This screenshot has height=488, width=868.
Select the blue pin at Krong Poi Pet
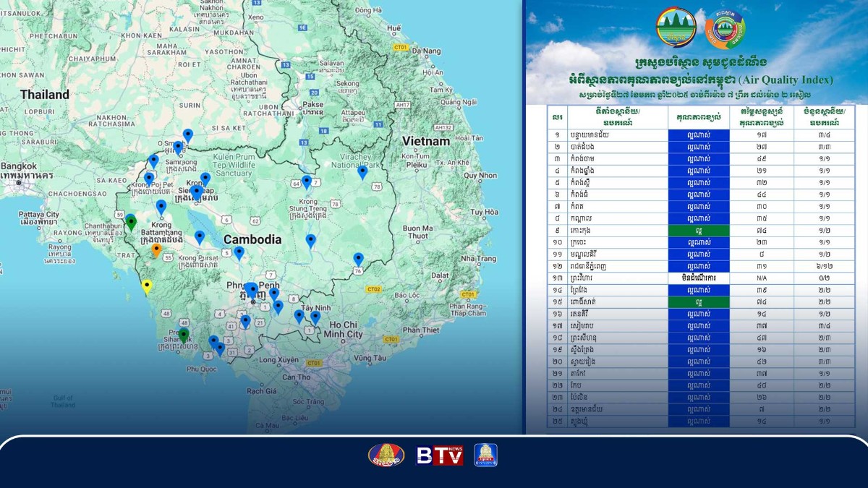pyautogui.click(x=149, y=179)
